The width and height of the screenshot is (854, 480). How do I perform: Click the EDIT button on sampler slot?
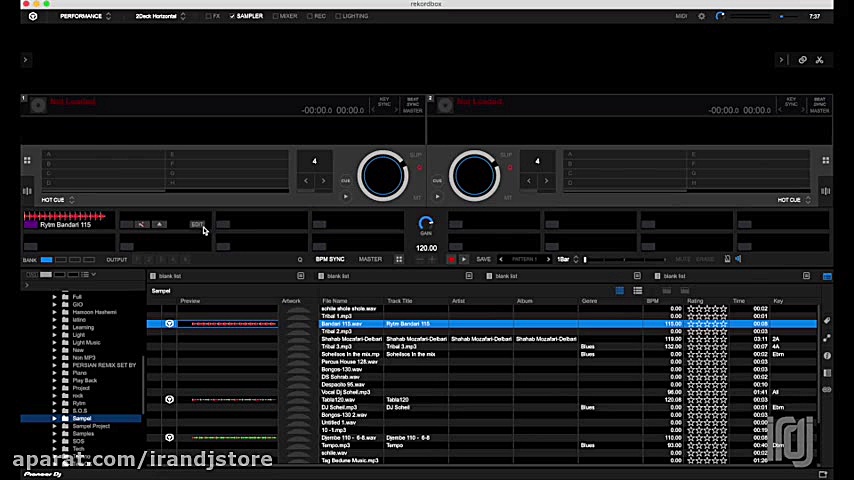pyautogui.click(x=197, y=224)
